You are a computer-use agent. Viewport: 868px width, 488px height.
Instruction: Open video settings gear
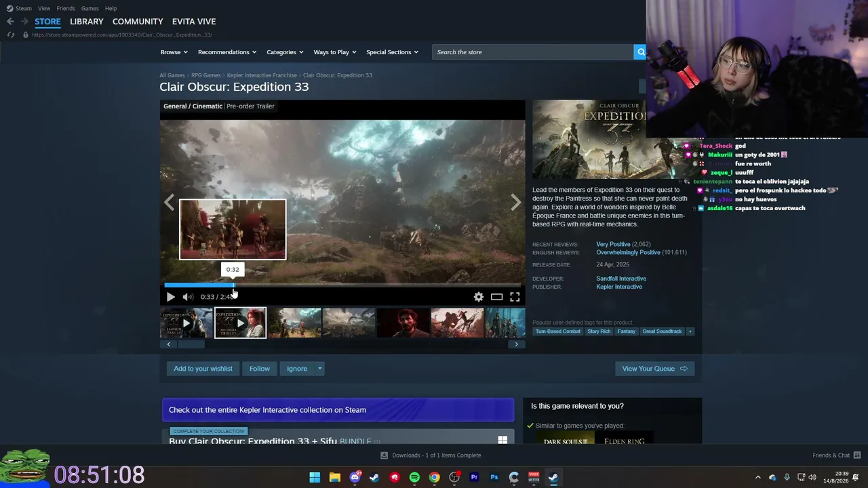(479, 297)
